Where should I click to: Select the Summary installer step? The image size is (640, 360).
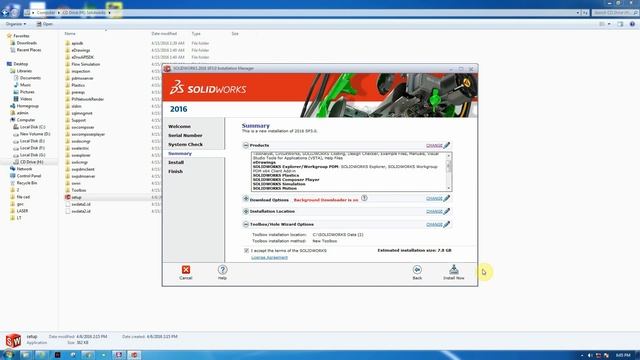180,153
